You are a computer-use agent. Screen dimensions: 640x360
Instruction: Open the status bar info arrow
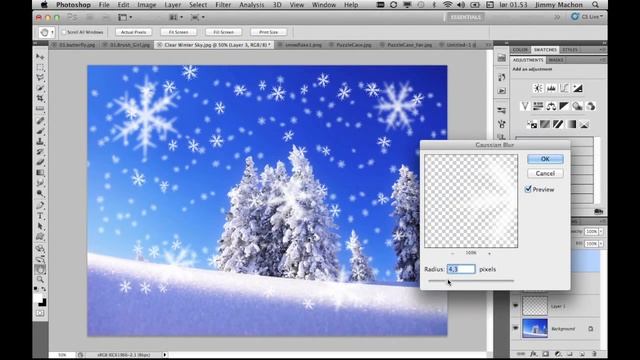pos(165,355)
